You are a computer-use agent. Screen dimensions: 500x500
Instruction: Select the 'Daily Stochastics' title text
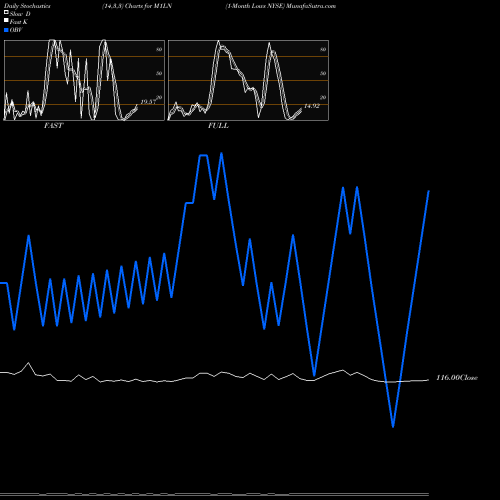click(x=27, y=6)
